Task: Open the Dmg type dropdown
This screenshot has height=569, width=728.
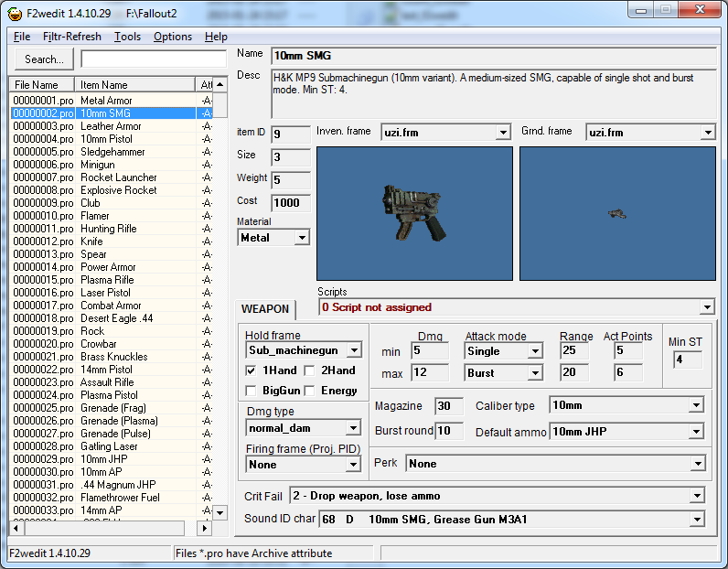Action: click(x=353, y=427)
